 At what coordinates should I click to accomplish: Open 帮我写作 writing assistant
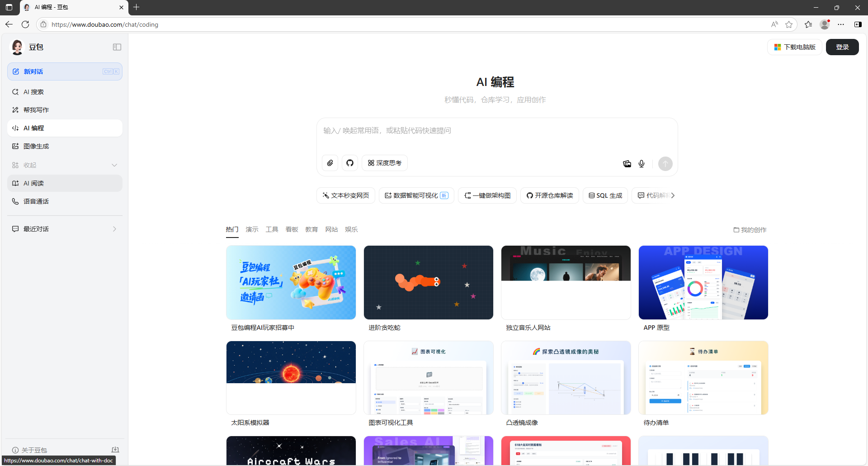click(x=65, y=110)
